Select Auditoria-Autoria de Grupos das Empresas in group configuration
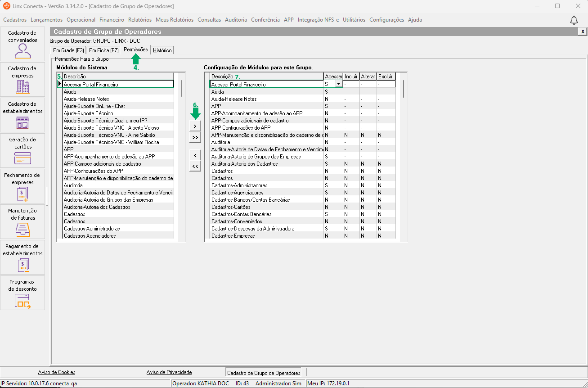Screen dimensions: 588x388 point(267,156)
